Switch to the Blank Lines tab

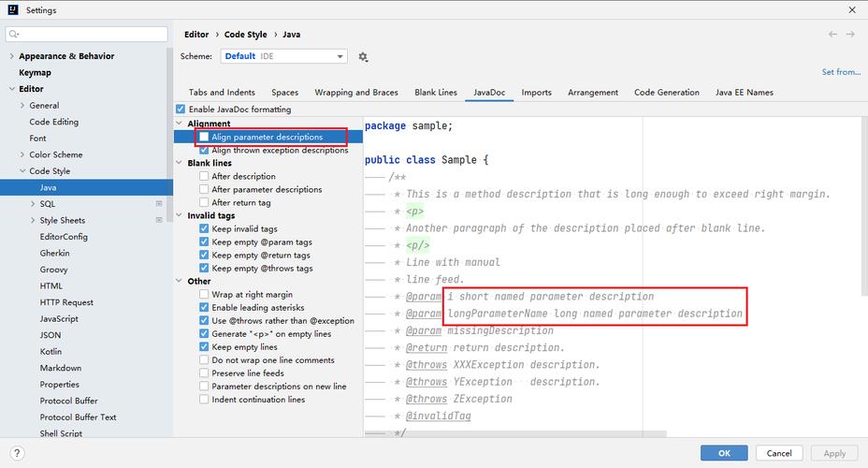click(x=436, y=93)
